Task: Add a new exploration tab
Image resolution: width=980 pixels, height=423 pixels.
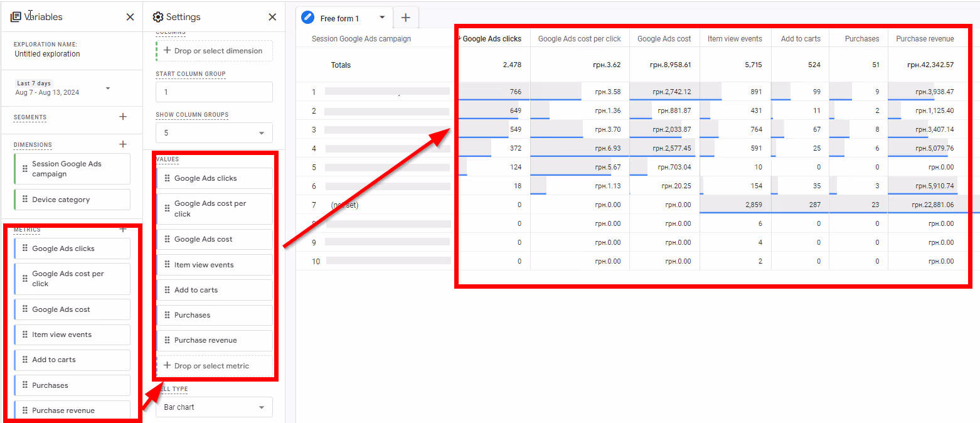Action: pyautogui.click(x=405, y=18)
